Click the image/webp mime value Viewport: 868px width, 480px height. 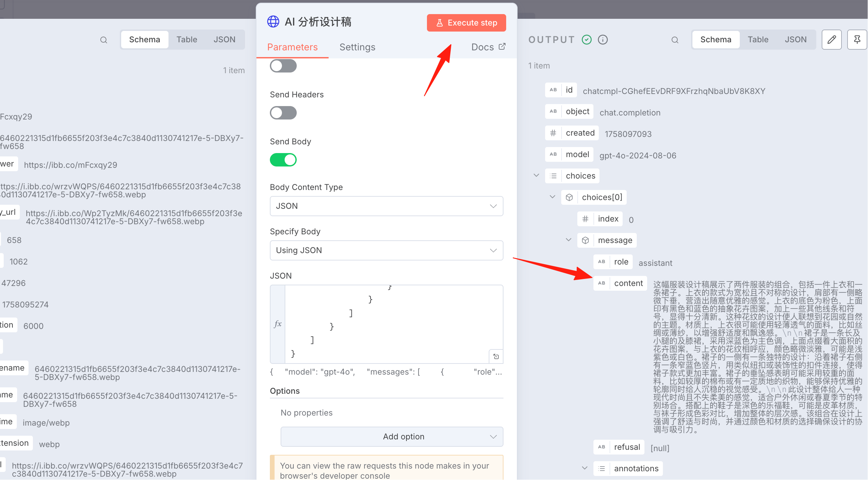46,423
